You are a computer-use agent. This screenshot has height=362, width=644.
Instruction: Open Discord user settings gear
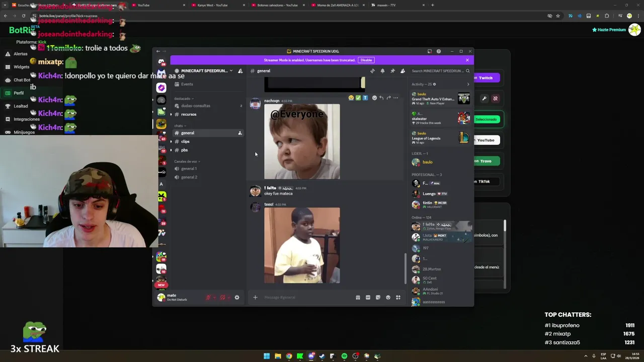click(x=237, y=297)
